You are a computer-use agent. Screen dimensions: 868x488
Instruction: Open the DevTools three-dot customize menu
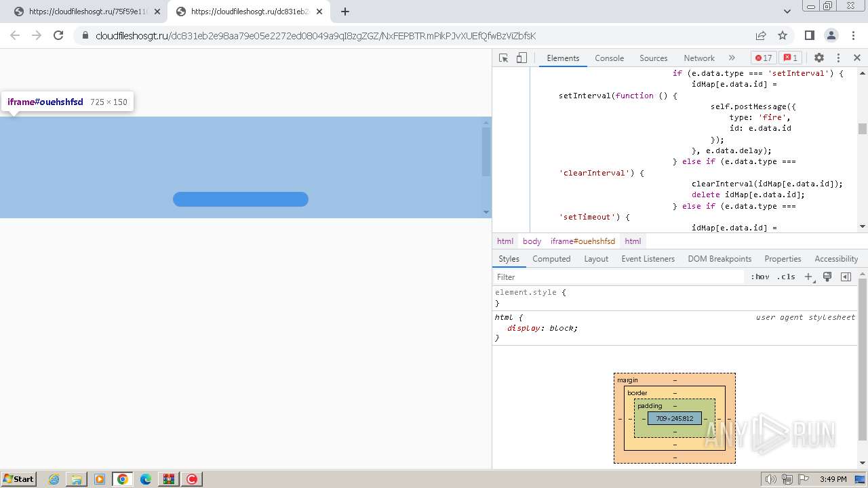click(x=838, y=58)
